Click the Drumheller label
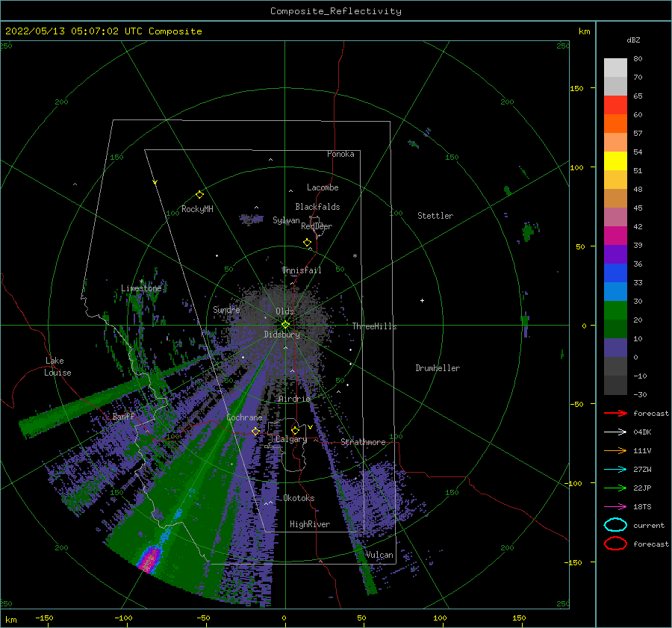The height and width of the screenshot is (628, 672). 438,368
